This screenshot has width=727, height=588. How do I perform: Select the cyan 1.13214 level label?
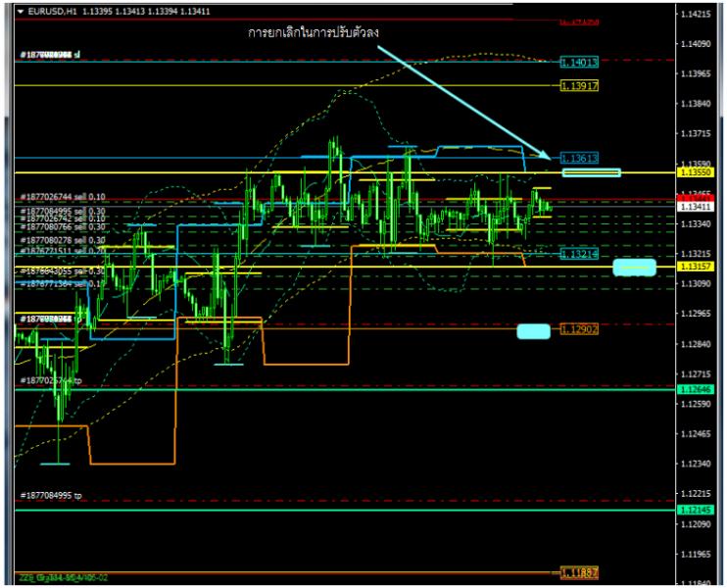pos(579,254)
